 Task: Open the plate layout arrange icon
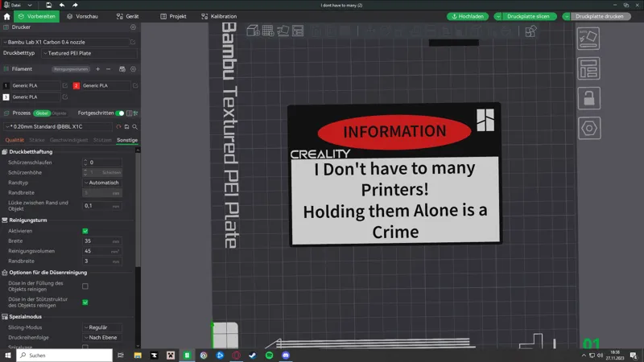[588, 68]
